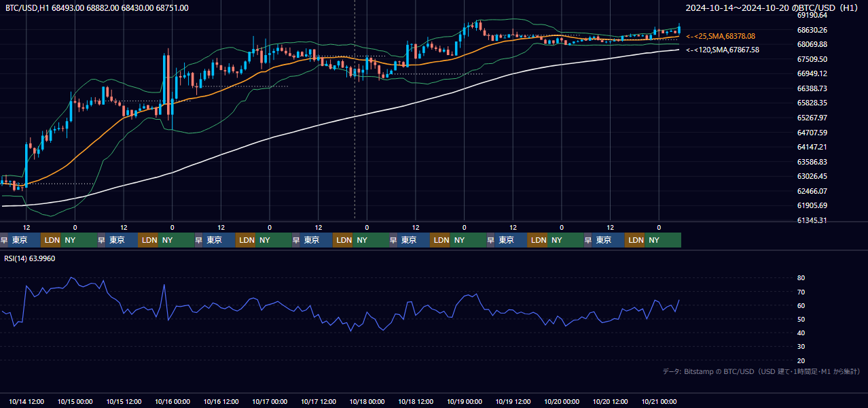Click the 10/18 00:00 date label
The width and height of the screenshot is (868, 408).
coord(367,402)
